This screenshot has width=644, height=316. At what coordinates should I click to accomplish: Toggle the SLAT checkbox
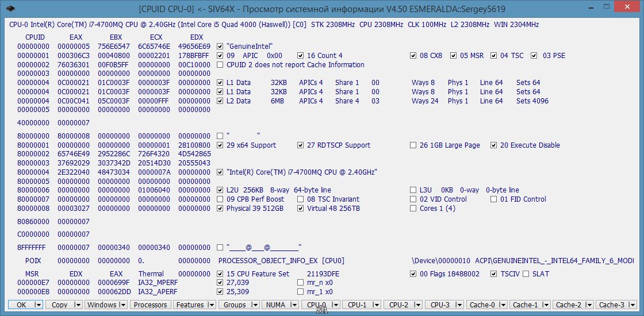pyautogui.click(x=526, y=274)
